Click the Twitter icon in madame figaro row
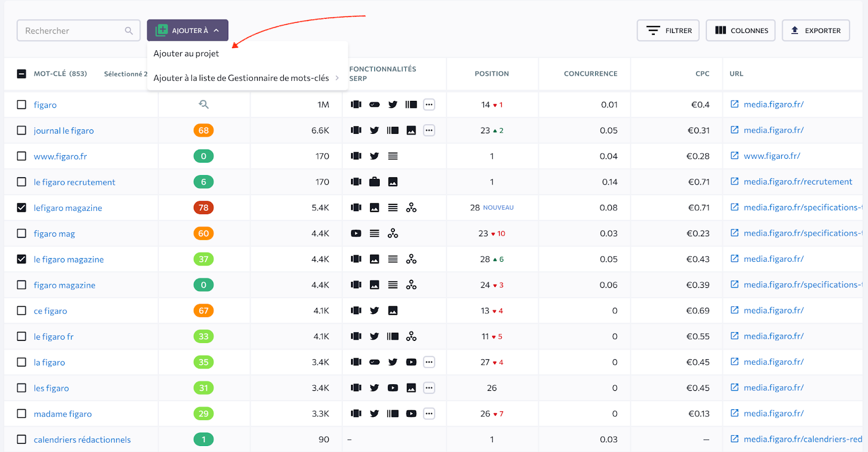Image resolution: width=868 pixels, height=452 pixels. point(374,414)
